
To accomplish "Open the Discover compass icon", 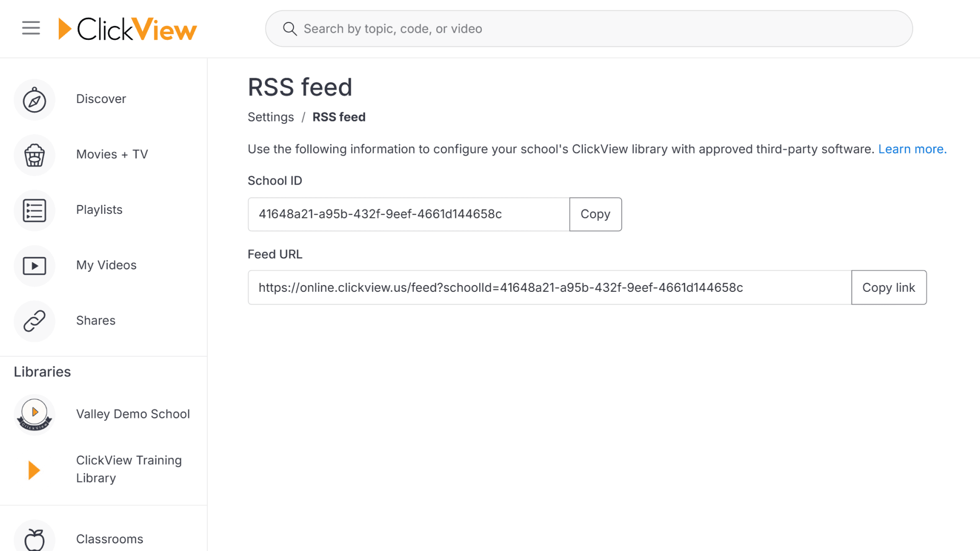I will click(x=34, y=100).
